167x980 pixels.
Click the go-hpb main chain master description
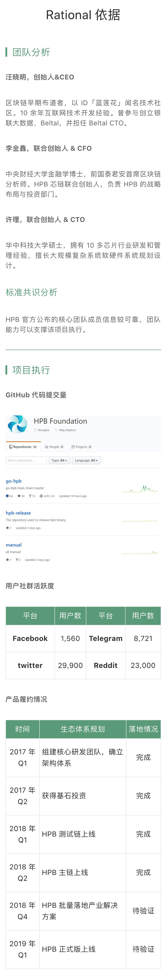point(25,488)
